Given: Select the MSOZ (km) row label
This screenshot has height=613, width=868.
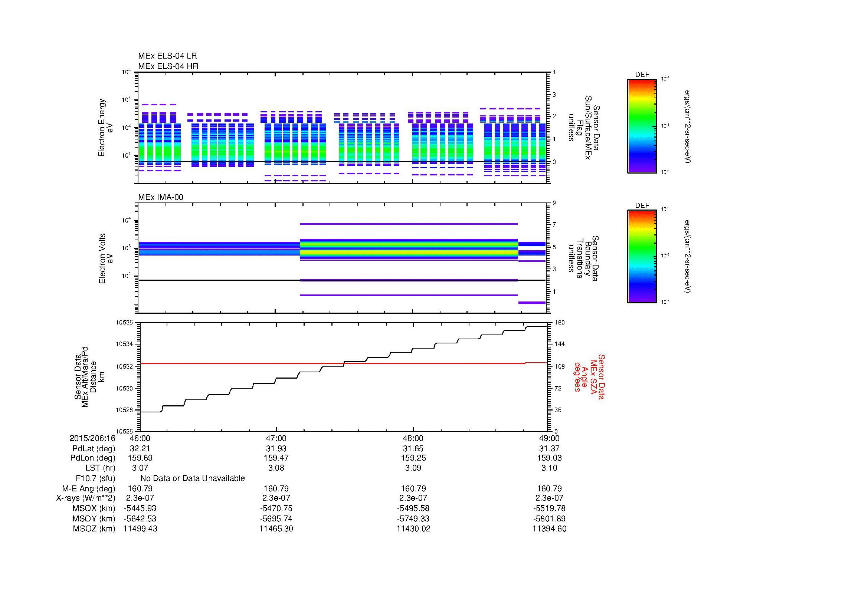Looking at the screenshot, I should click(x=94, y=529).
